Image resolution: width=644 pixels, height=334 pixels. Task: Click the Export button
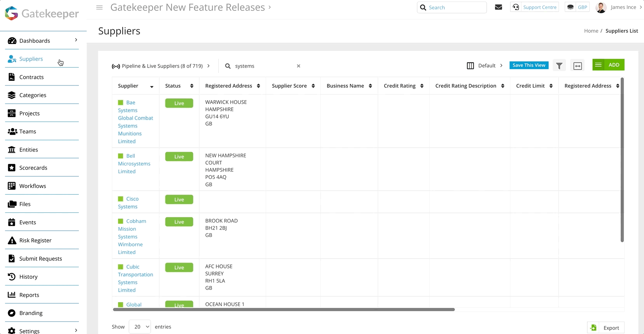pos(606,328)
